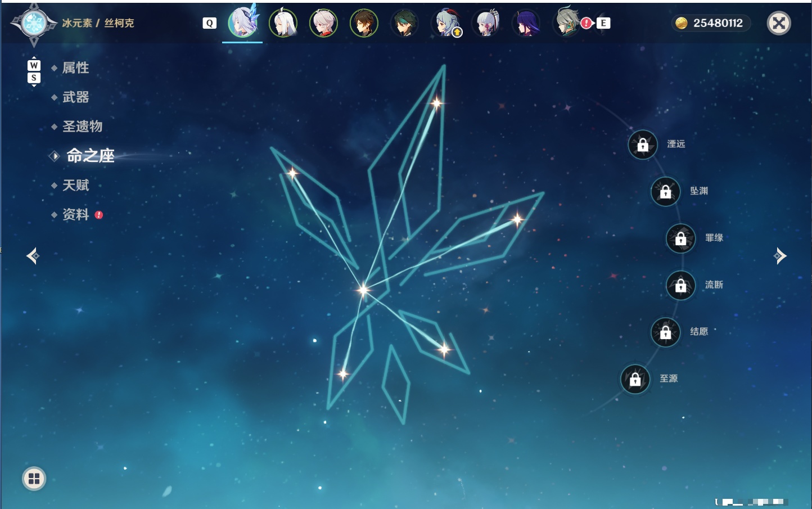
Task: Go to next character with right arrow
Action: click(779, 256)
